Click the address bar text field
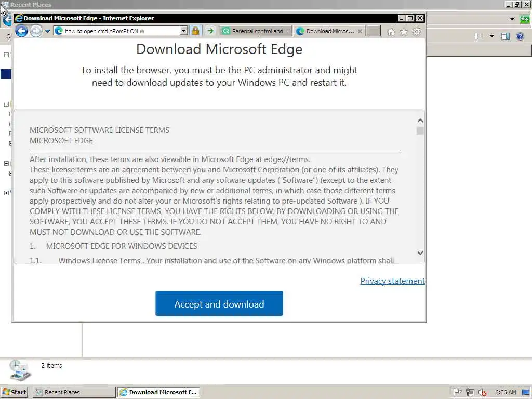Screen dimensions: 532x399 click(117, 31)
